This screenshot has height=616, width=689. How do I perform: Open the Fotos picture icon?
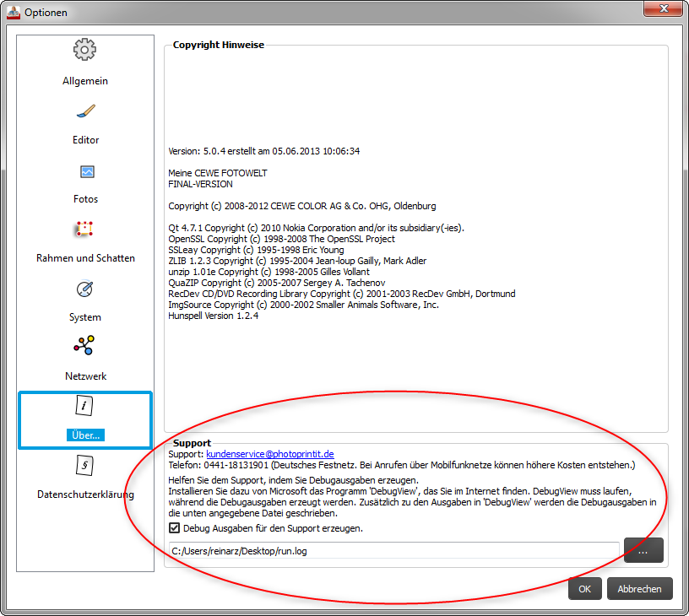pyautogui.click(x=87, y=171)
